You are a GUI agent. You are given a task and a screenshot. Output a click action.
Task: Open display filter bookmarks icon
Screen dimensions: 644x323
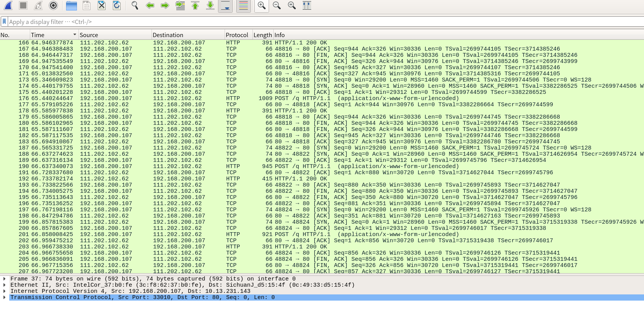tap(4, 22)
